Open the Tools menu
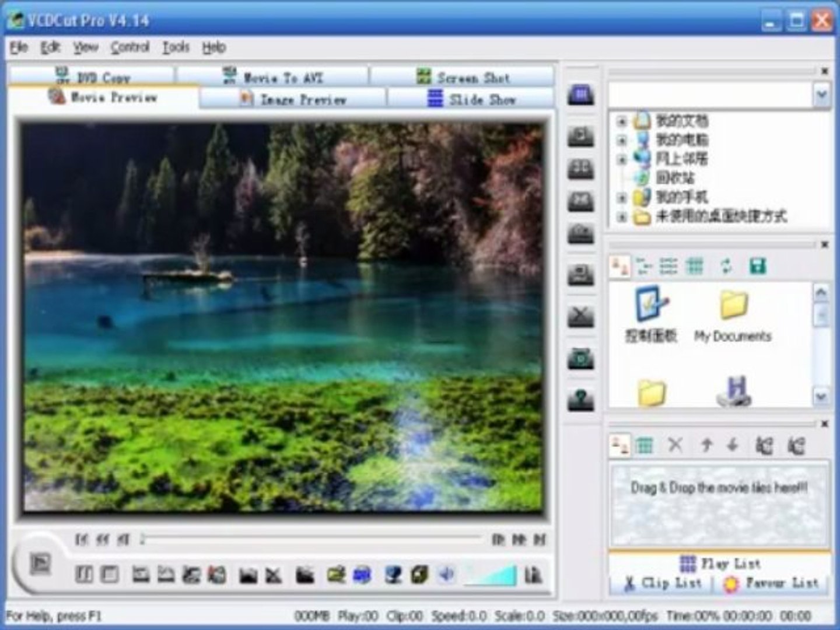840x630 pixels. (176, 47)
